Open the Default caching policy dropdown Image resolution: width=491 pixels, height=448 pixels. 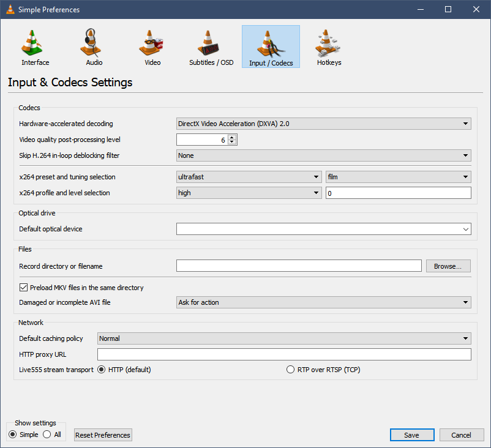pos(284,338)
